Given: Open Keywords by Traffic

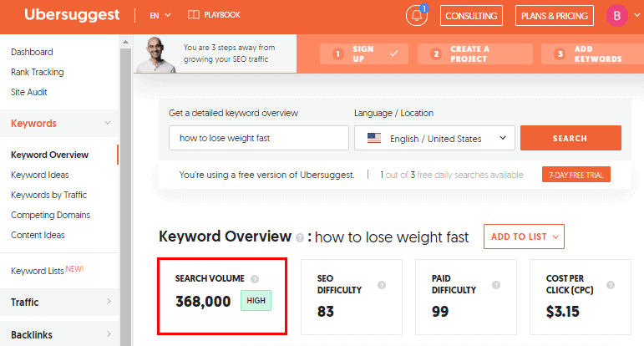Looking at the screenshot, I should pos(49,195).
